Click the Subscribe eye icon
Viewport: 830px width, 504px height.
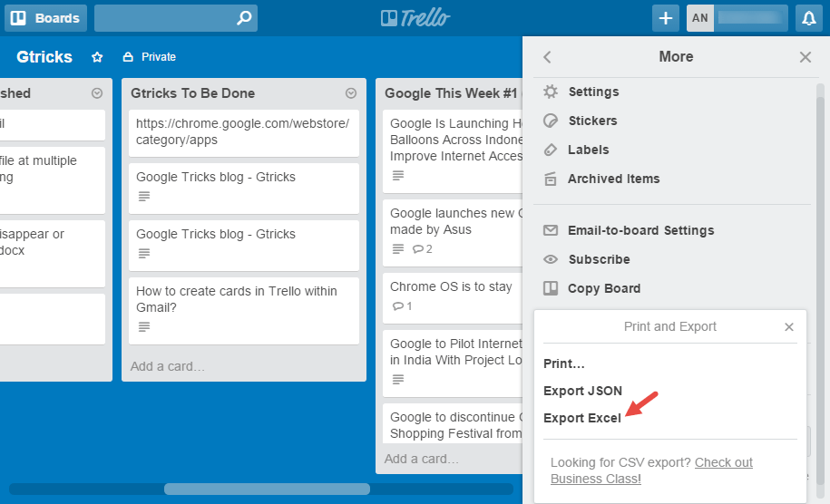pos(551,259)
